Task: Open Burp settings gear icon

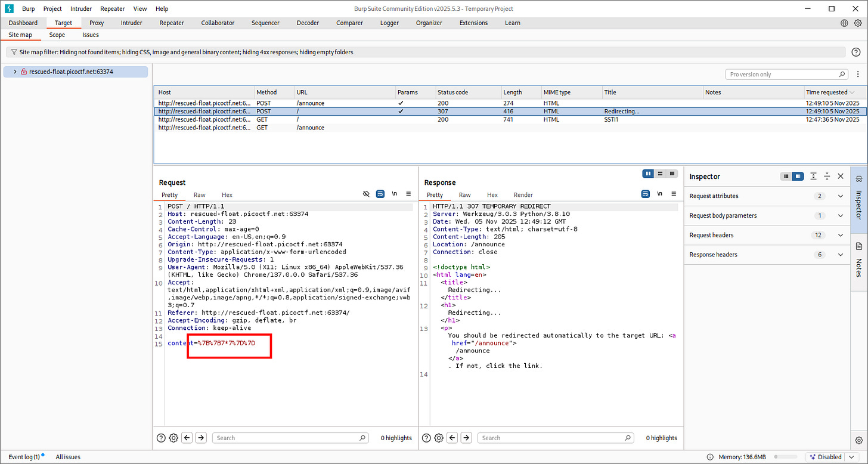Action: (x=858, y=23)
